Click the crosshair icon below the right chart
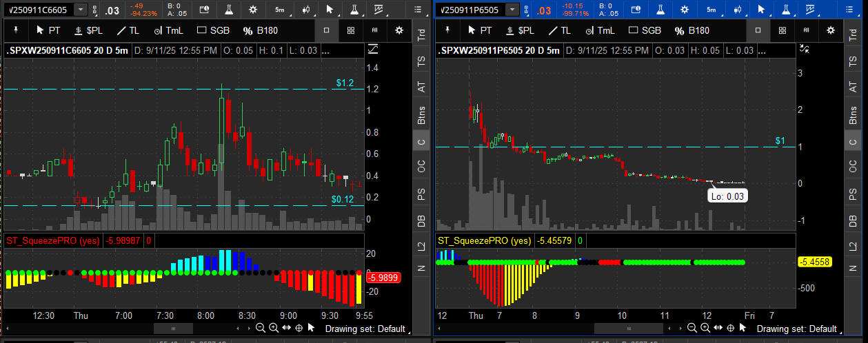Viewport: 868px width, 343px height. pyautogui.click(x=730, y=329)
